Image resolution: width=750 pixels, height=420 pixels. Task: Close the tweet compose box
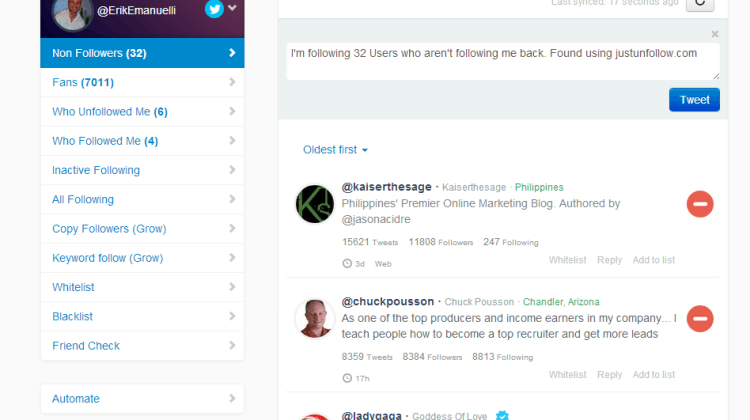click(715, 34)
